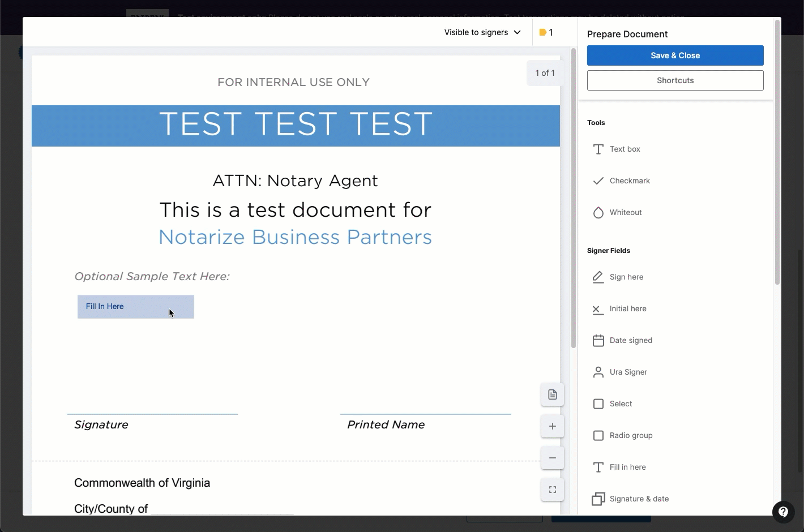Select the Text box tool icon

coord(598,149)
